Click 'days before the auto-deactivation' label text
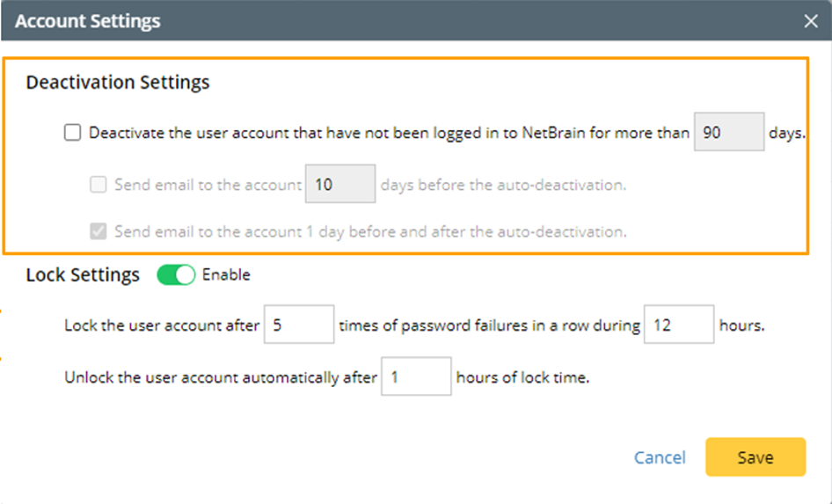Image resolution: width=832 pixels, height=504 pixels. point(503,185)
